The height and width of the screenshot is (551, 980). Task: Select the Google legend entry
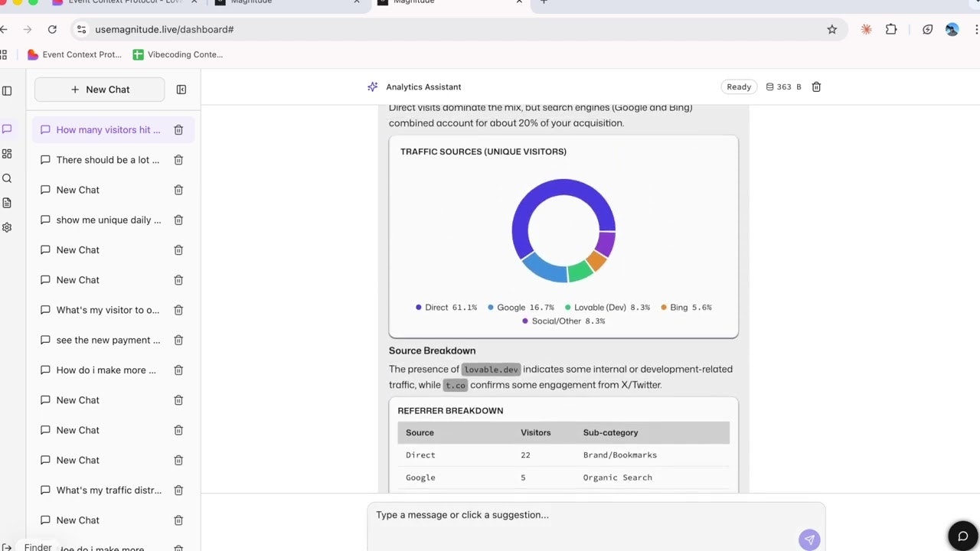click(521, 307)
